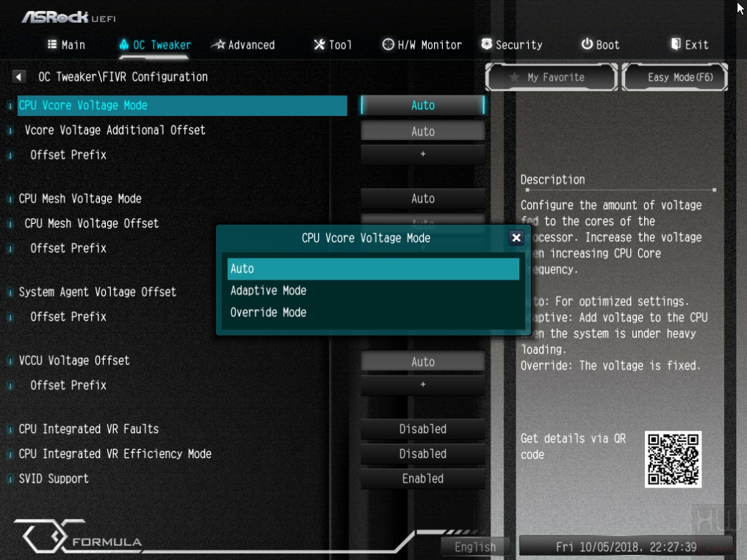Click the info icon beside SVID Support
Image resolution: width=747 pixels, height=560 pixels.
10,479
